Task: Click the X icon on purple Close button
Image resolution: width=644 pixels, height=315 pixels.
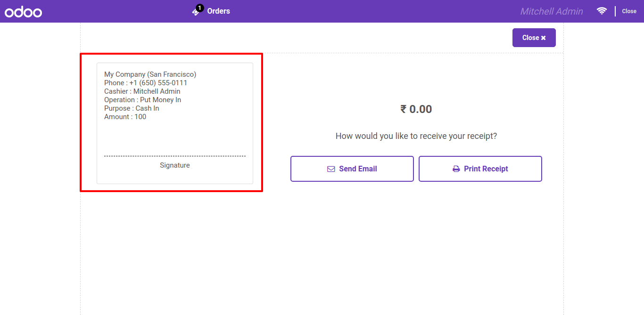Action: point(543,38)
